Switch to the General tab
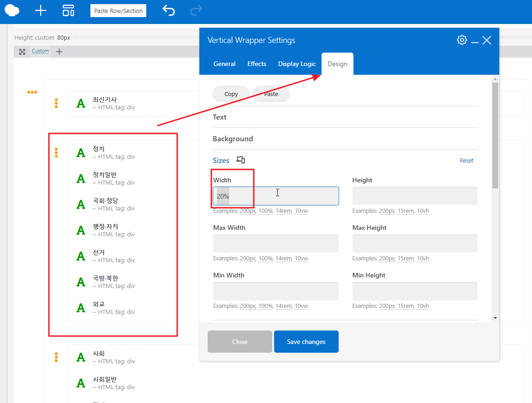 (224, 64)
